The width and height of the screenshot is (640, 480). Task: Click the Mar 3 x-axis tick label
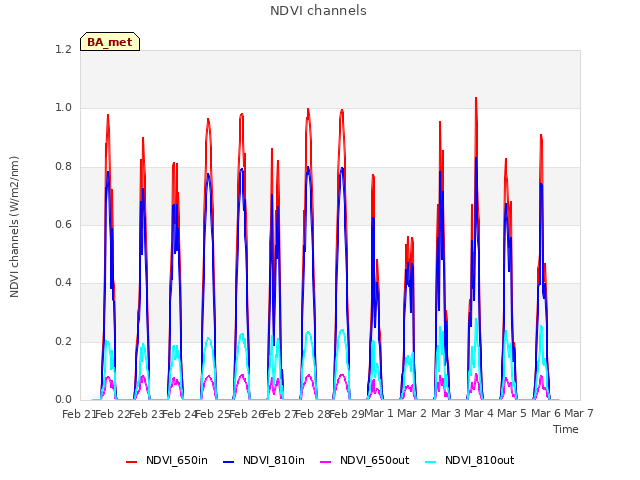click(x=446, y=413)
